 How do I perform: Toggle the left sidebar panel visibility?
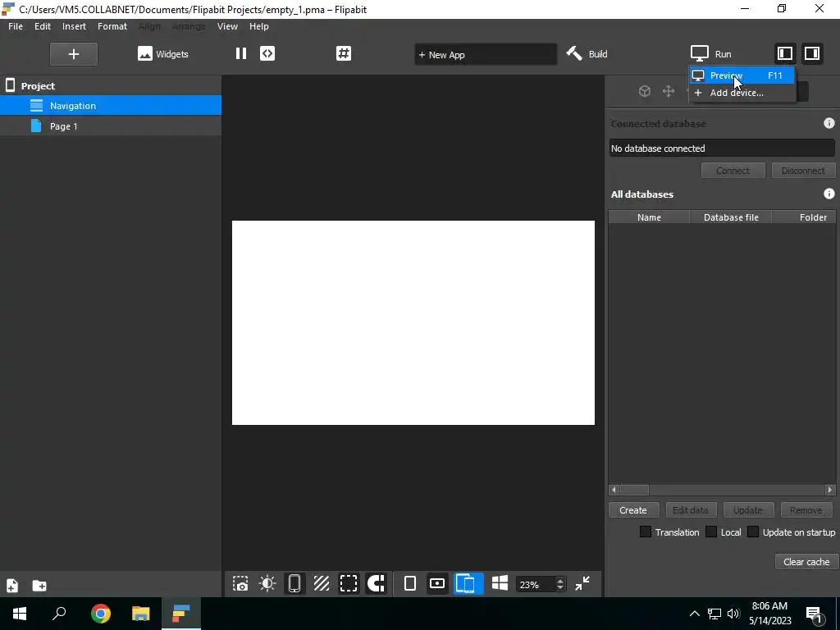(785, 53)
